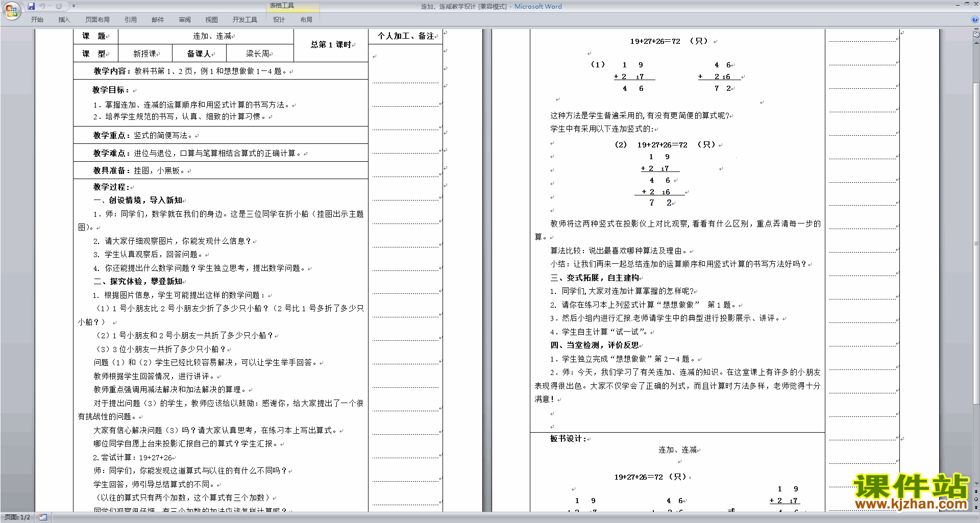Select the 视图 tab
This screenshot has width=980, height=523.
pyautogui.click(x=211, y=19)
